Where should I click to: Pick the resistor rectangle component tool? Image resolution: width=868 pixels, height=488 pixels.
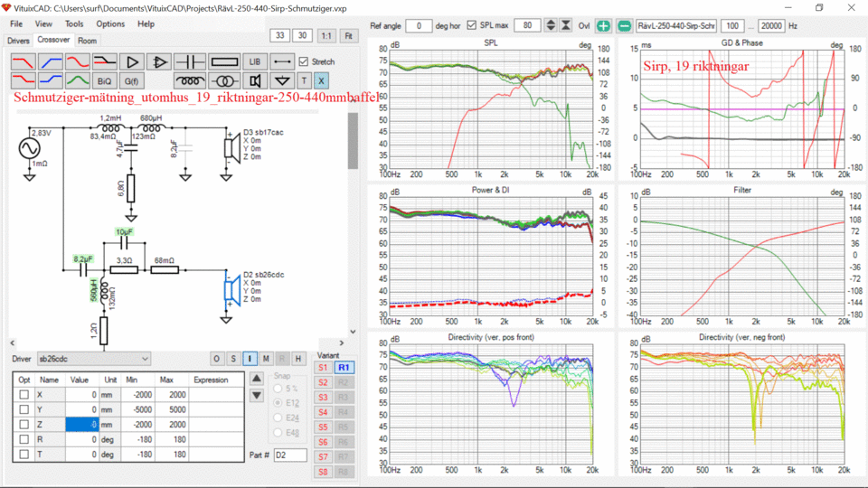pyautogui.click(x=225, y=61)
